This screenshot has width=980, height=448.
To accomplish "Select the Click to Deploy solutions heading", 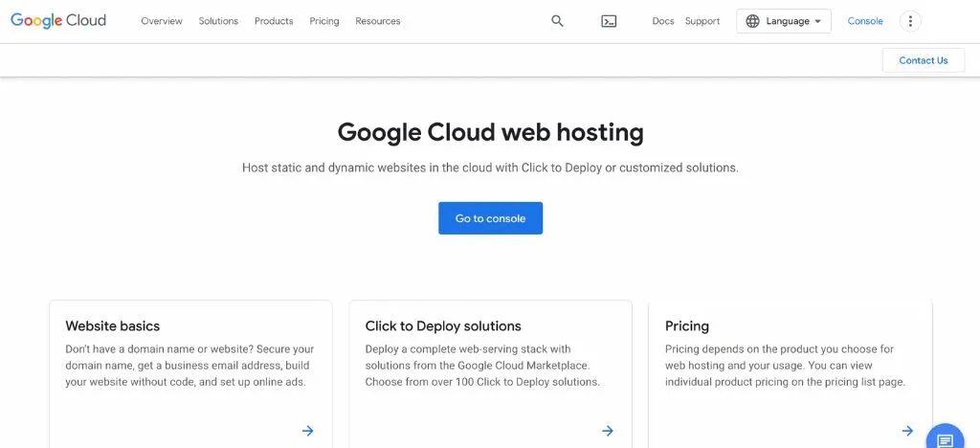I will tap(443, 326).
